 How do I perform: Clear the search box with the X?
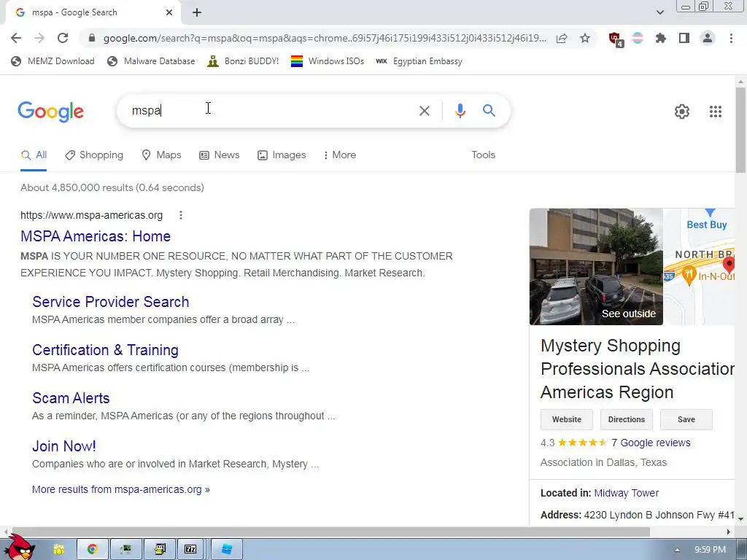tap(424, 111)
